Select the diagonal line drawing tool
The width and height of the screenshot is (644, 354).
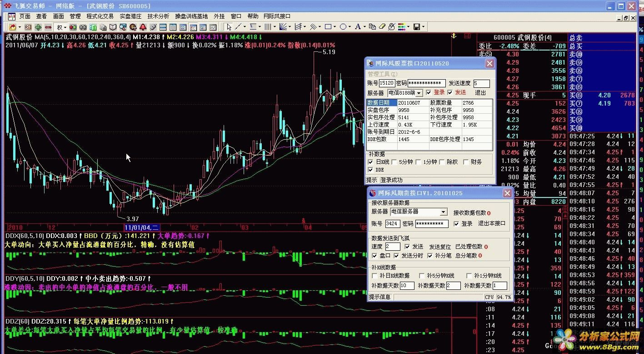point(238,27)
